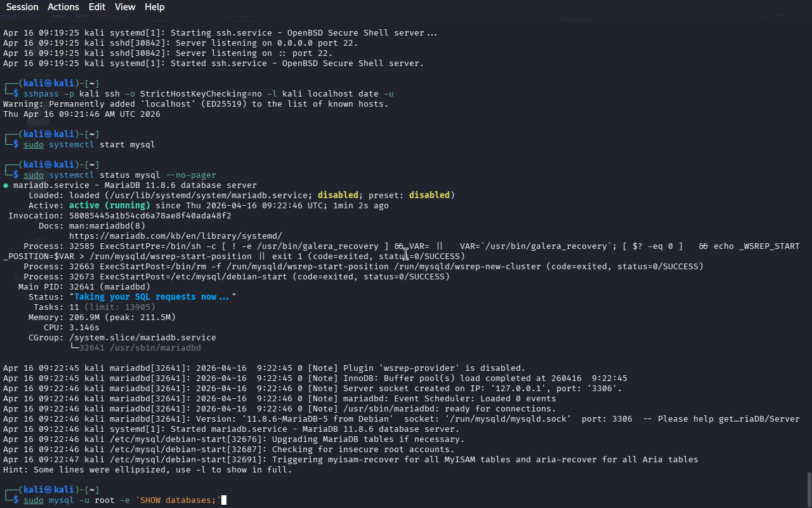The height and width of the screenshot is (508, 812).
Task: Click the 'Taking your SQL requests now' status
Action: 152,297
